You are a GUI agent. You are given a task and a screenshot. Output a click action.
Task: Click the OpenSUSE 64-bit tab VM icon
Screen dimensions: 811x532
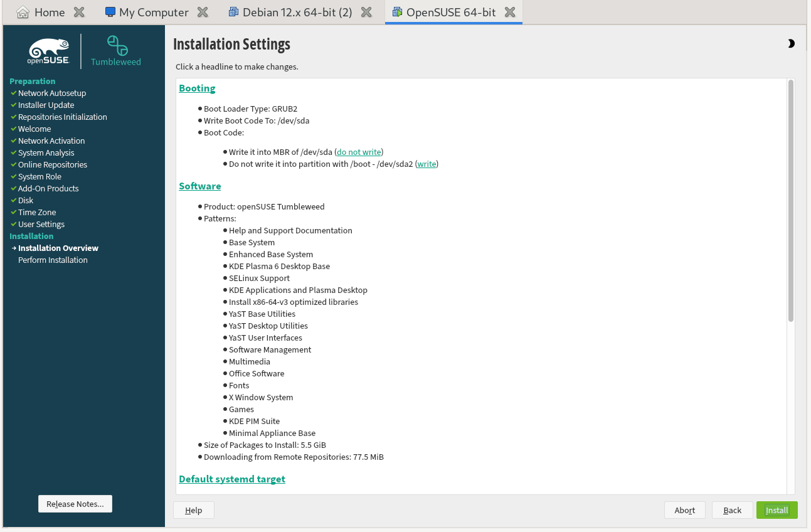click(x=397, y=12)
